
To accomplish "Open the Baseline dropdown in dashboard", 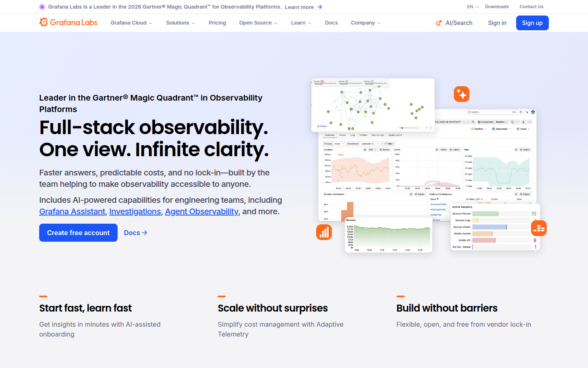I will pyautogui.click(x=501, y=122).
